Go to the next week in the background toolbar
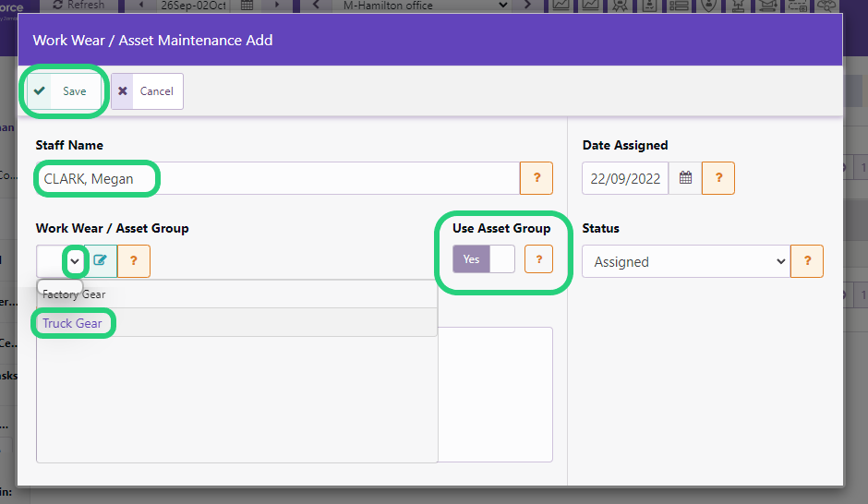 click(277, 6)
